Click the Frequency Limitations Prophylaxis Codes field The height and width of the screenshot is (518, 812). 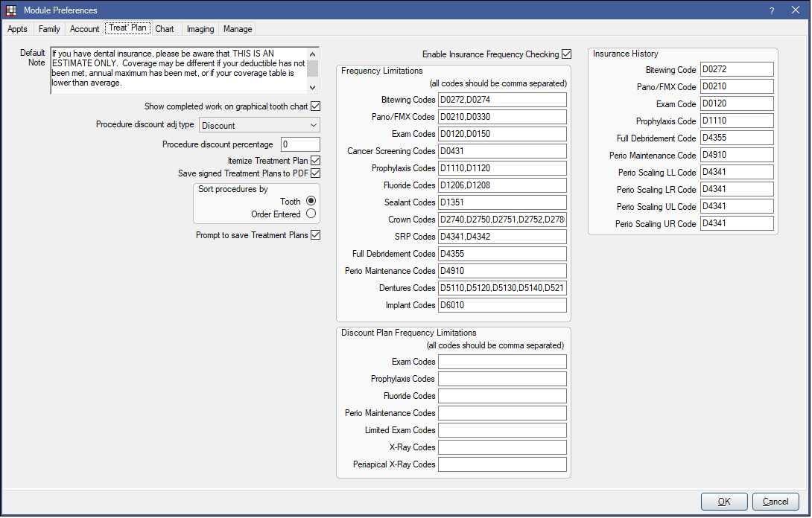[502, 168]
